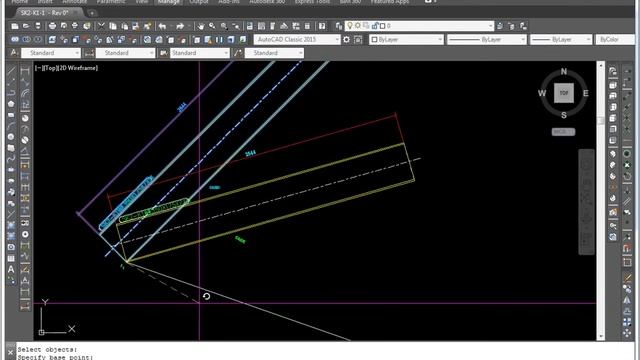Click the Redo arrow icon
This screenshot has width=640, height=360.
click(180, 26)
